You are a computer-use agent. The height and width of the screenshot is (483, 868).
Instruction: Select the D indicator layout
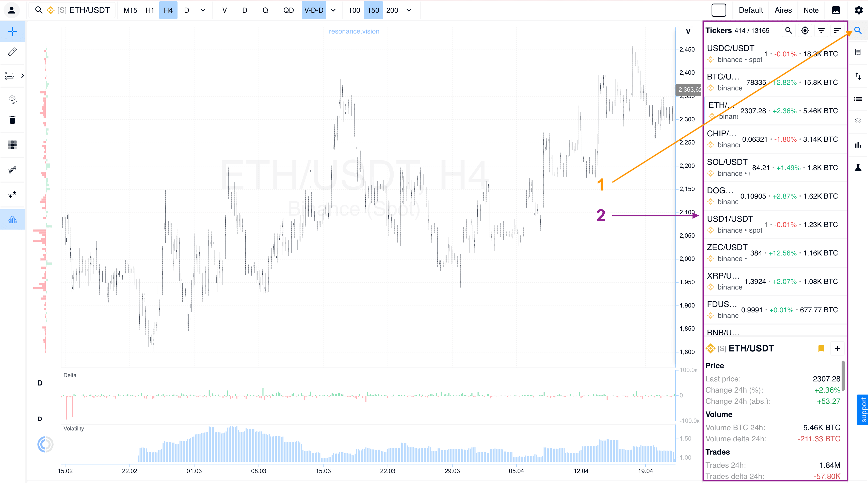pos(245,10)
